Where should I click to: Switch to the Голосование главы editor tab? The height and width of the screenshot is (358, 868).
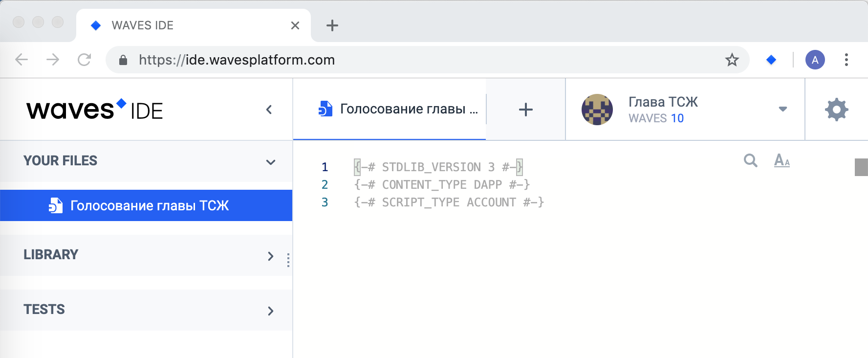pyautogui.click(x=390, y=109)
